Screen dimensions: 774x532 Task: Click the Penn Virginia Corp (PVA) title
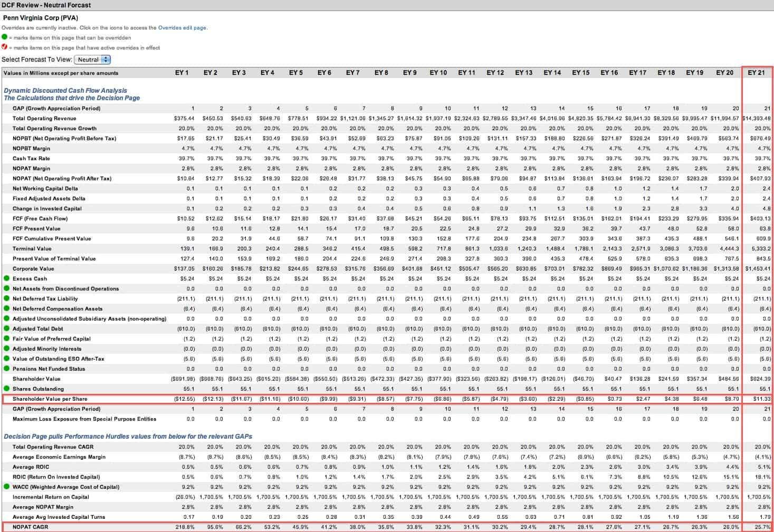pos(40,18)
